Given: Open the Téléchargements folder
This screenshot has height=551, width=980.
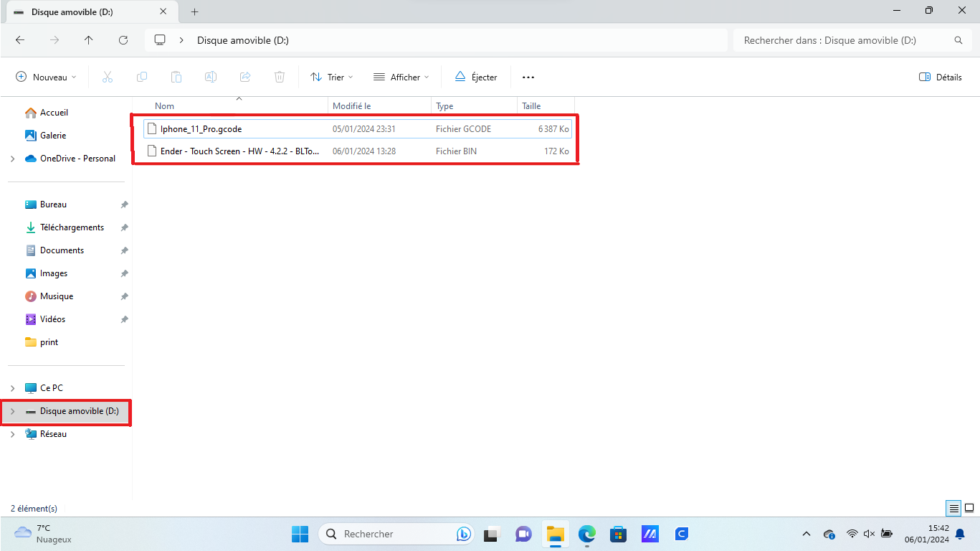Looking at the screenshot, I should [x=72, y=227].
